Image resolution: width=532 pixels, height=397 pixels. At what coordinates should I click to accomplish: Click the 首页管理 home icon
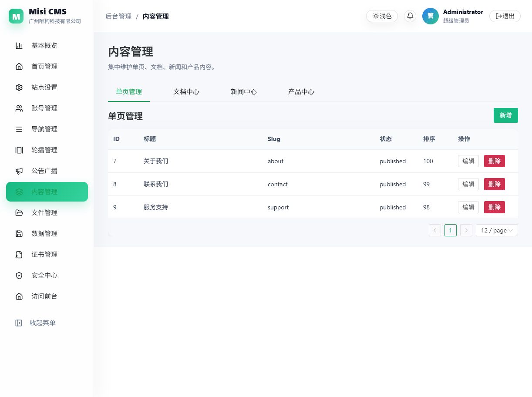[19, 67]
